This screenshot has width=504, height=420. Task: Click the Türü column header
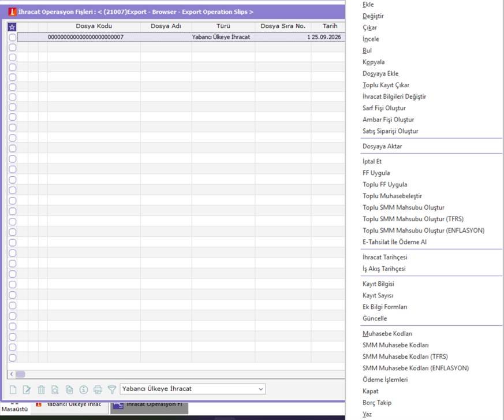(x=223, y=27)
